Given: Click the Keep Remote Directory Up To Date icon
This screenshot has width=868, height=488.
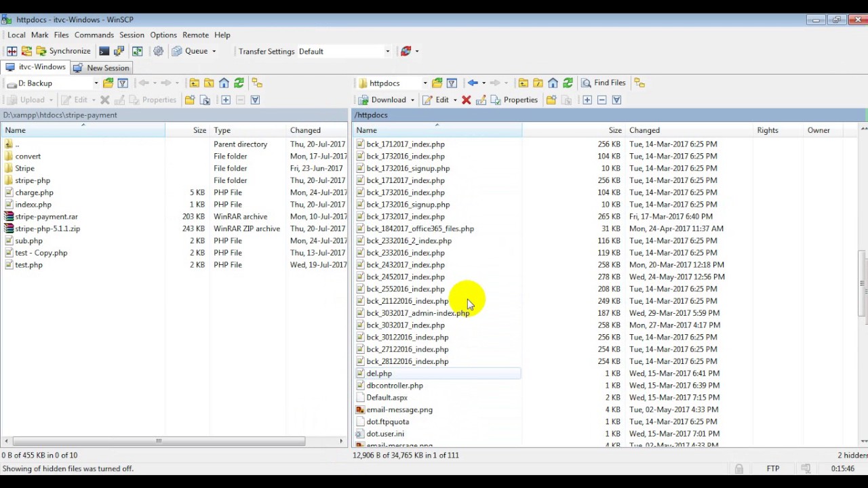Looking at the screenshot, I should pos(137,51).
